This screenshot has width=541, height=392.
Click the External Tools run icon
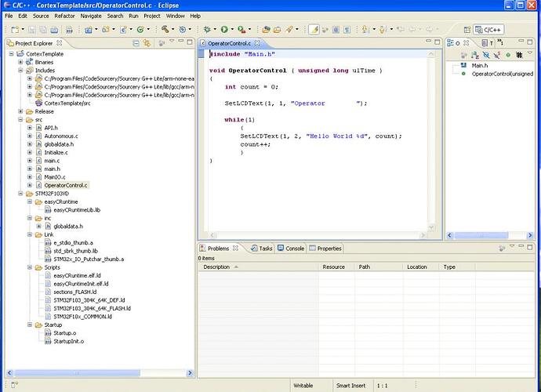[x=241, y=30]
